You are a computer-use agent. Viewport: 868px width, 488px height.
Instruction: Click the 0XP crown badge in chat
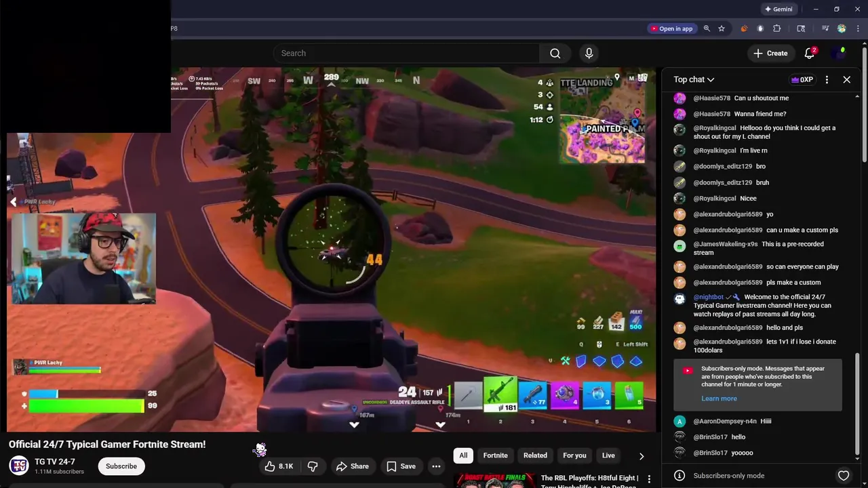(802, 80)
